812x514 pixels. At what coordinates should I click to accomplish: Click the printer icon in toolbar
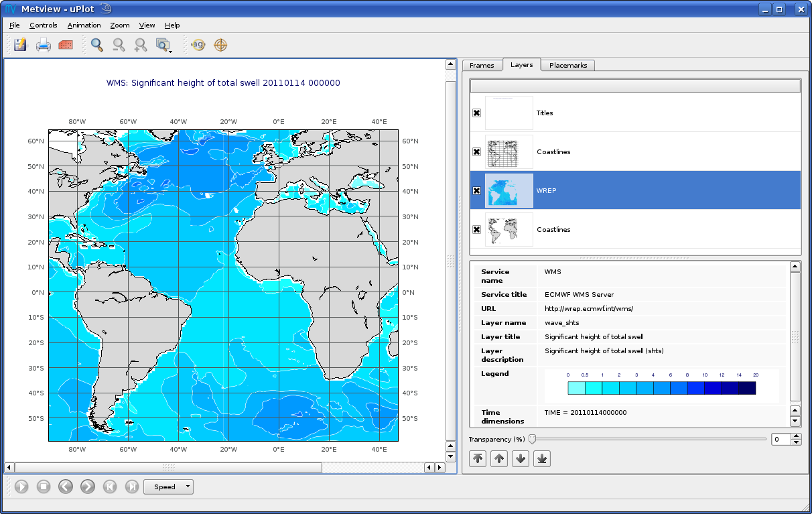44,45
